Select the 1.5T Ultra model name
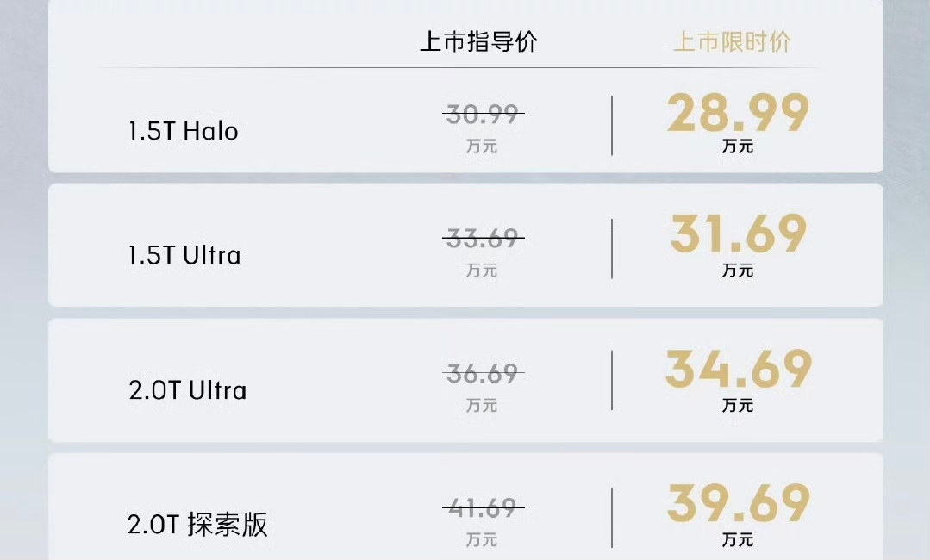The image size is (930, 560). [184, 256]
